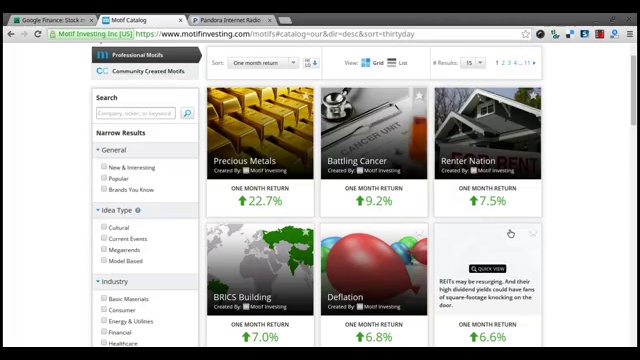
Task: Check the Brands You Know filter
Action: [104, 189]
